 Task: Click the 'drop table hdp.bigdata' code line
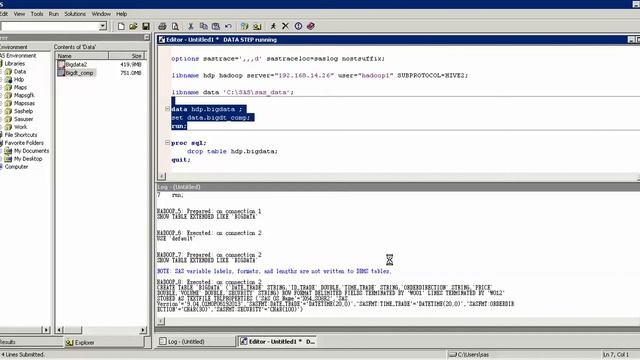[233, 151]
